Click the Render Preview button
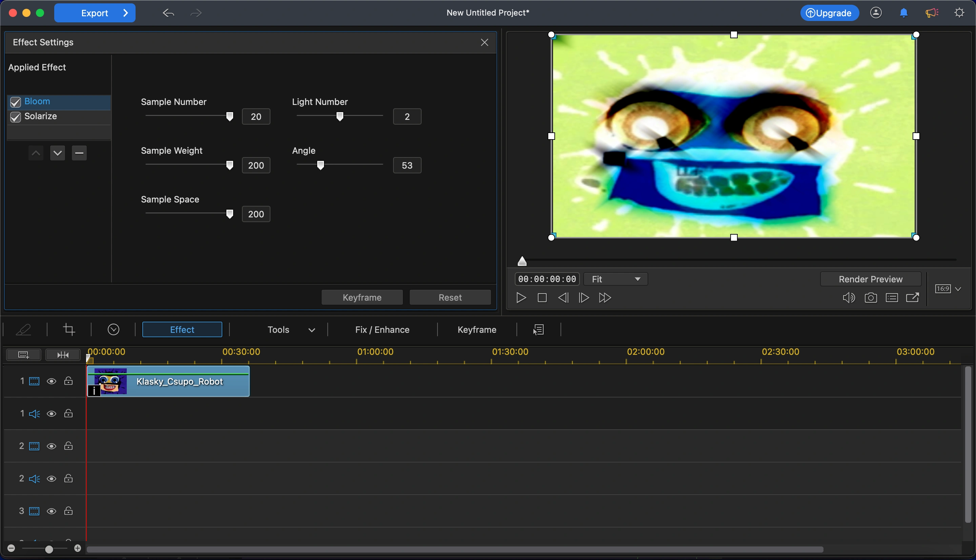Viewport: 976px width, 560px height. coord(870,279)
